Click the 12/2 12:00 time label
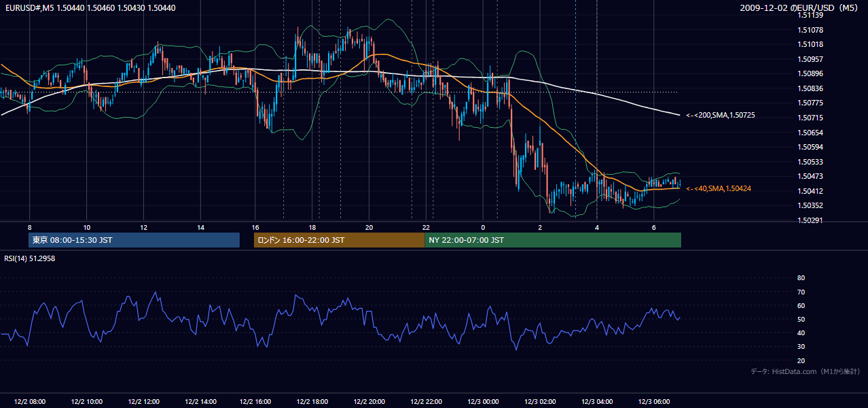Image resolution: width=868 pixels, height=408 pixels. click(143, 402)
